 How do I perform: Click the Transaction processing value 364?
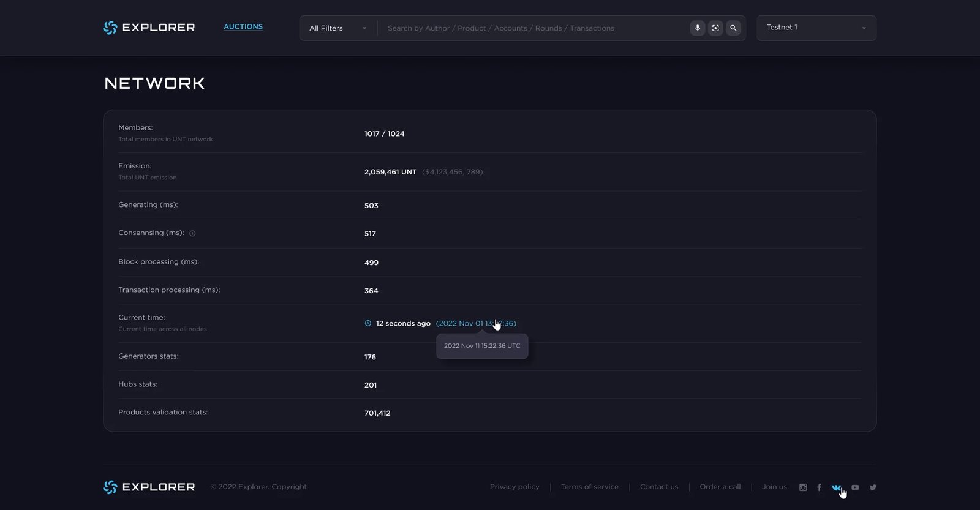[x=371, y=291]
